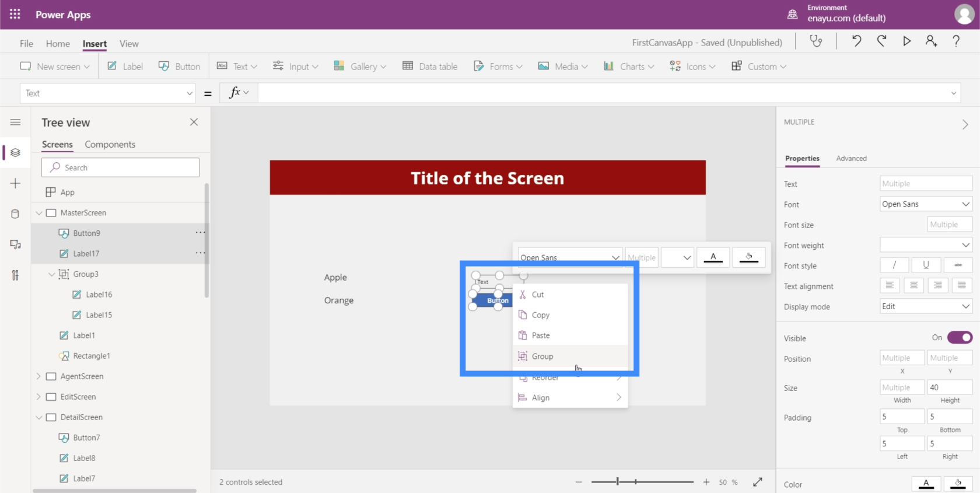Image resolution: width=980 pixels, height=493 pixels.
Task: Open the Align submenu
Action: (x=570, y=397)
